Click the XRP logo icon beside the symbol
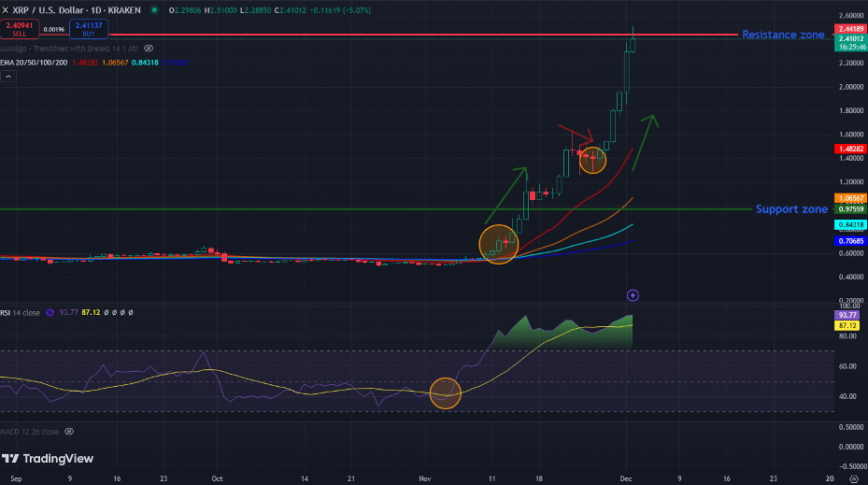Image resolution: width=868 pixels, height=485 pixels. (x=6, y=8)
